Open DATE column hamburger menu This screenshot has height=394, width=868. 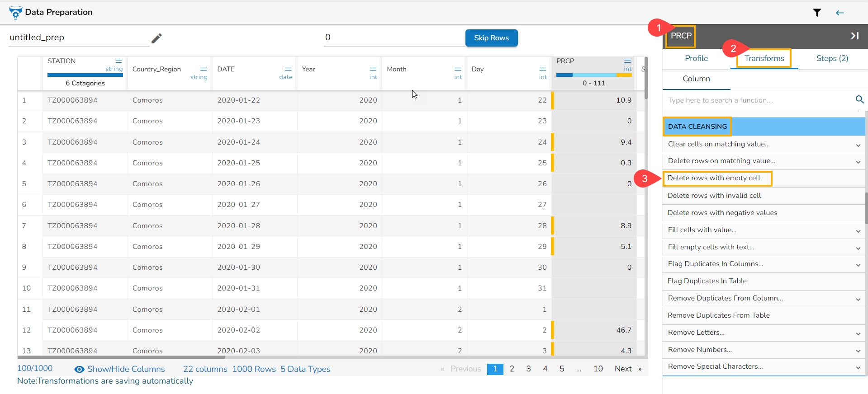coord(288,69)
